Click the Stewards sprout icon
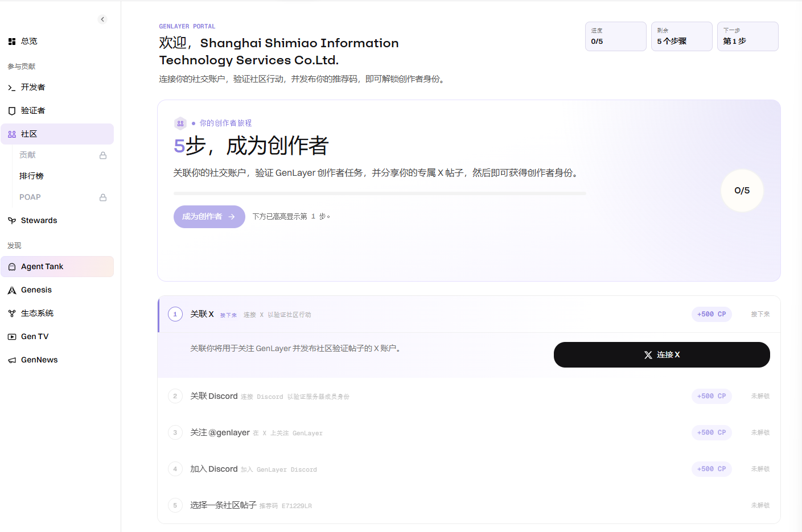Viewport: 802px width, 532px height. 12,221
